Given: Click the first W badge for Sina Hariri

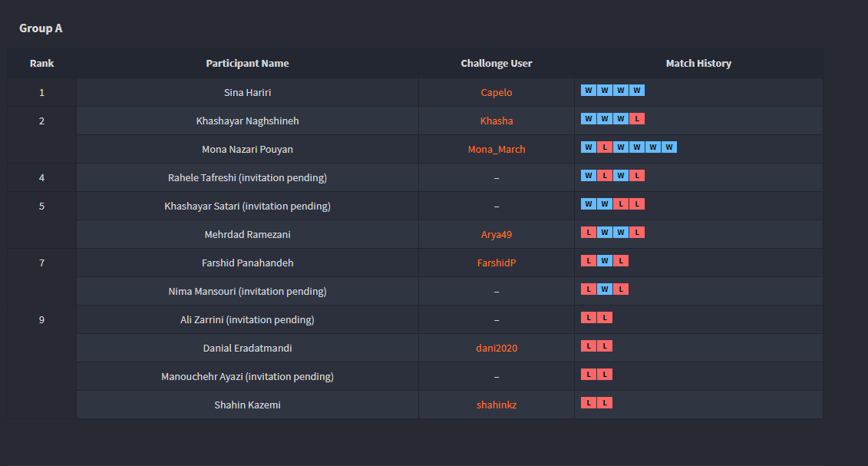Looking at the screenshot, I should tap(589, 91).
